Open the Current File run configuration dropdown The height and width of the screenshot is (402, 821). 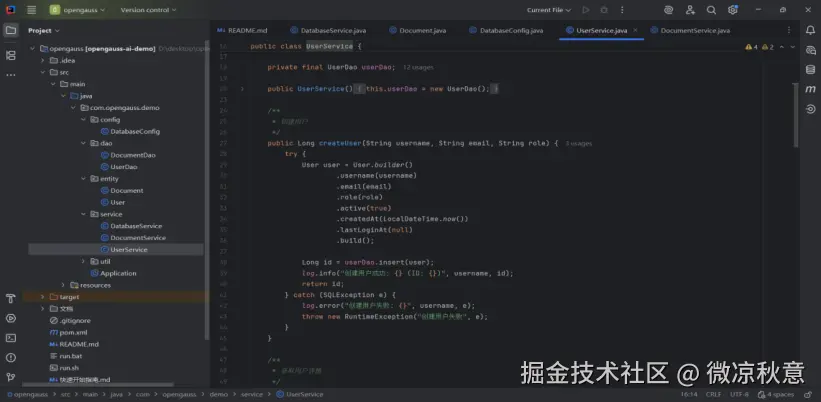coord(549,10)
